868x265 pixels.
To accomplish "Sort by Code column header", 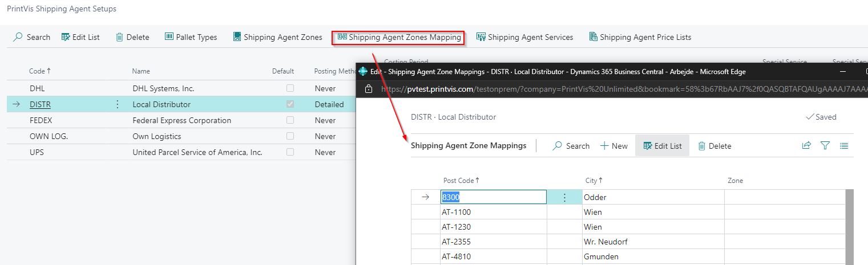I will 40,71.
